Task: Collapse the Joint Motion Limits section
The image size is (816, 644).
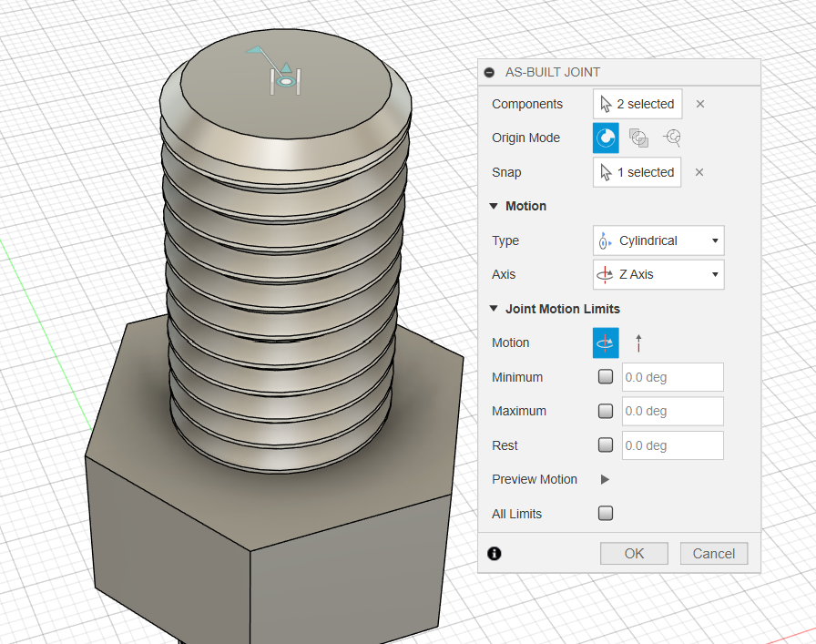Action: pos(495,309)
